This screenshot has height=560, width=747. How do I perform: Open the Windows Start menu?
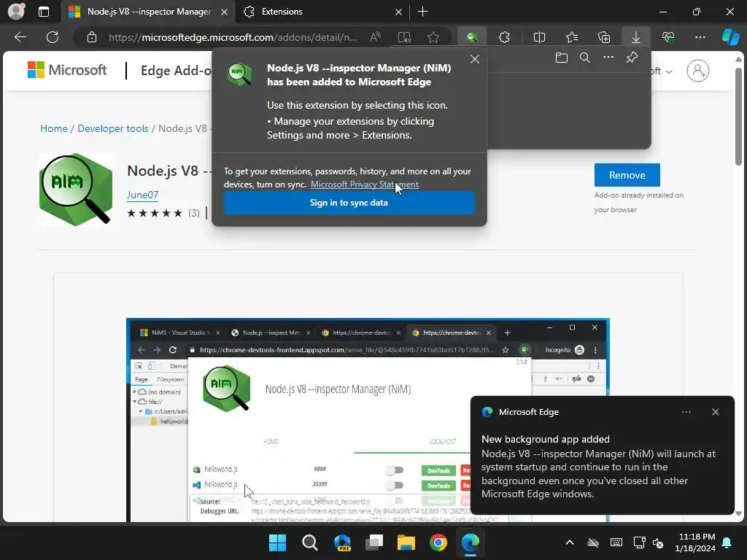277,542
